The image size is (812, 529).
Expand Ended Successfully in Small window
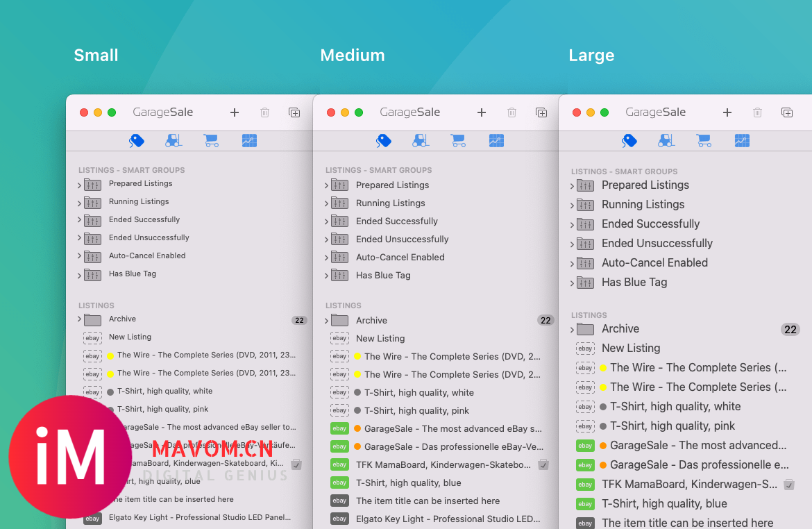tap(79, 220)
